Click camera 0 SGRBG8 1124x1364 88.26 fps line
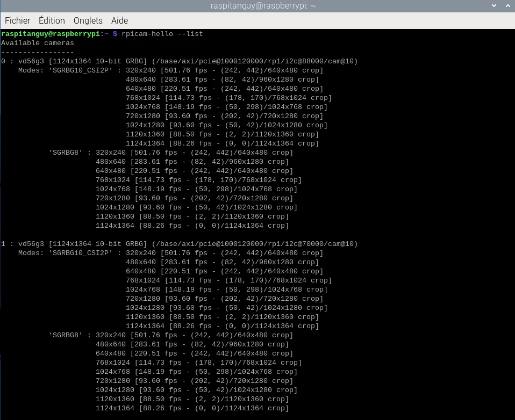This screenshot has width=515, height=420. [192, 226]
